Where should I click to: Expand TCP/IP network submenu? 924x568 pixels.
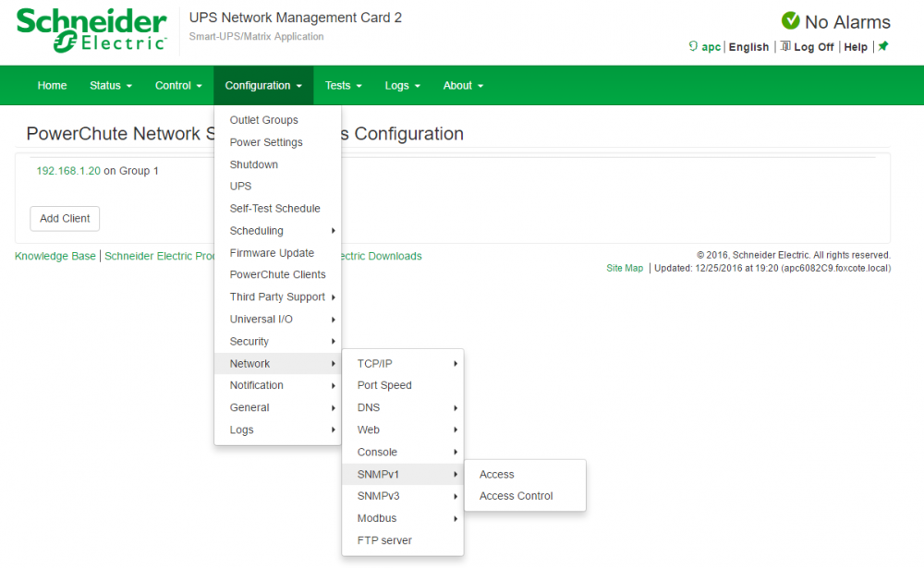tap(403, 364)
